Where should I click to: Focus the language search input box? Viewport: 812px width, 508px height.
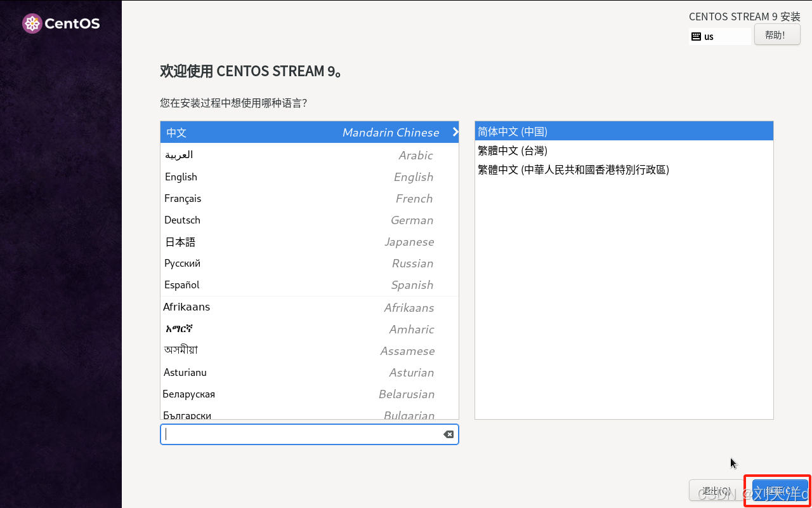coord(302,434)
